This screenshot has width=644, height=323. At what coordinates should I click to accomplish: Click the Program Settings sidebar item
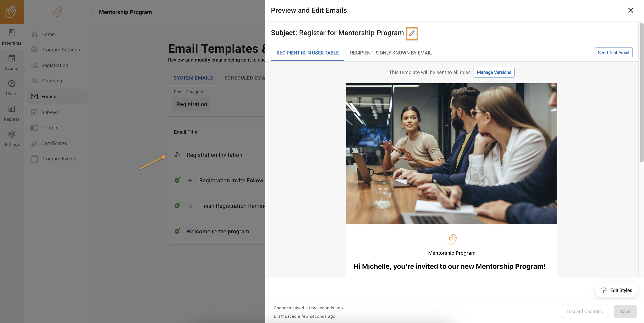[60, 50]
